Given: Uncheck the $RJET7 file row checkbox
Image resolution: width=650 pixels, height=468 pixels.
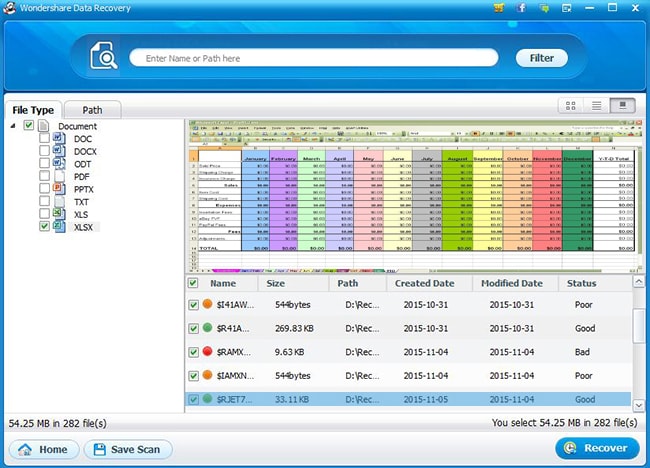Looking at the screenshot, I should (193, 400).
